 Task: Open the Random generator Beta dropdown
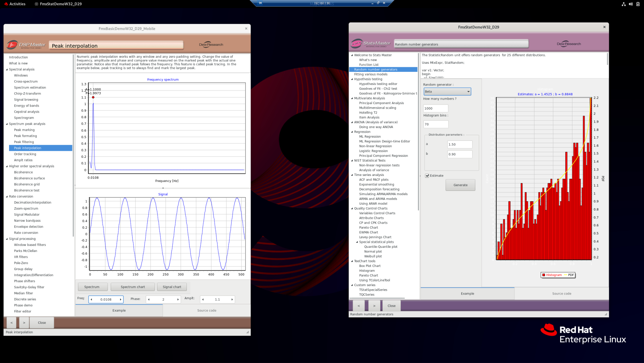click(447, 91)
